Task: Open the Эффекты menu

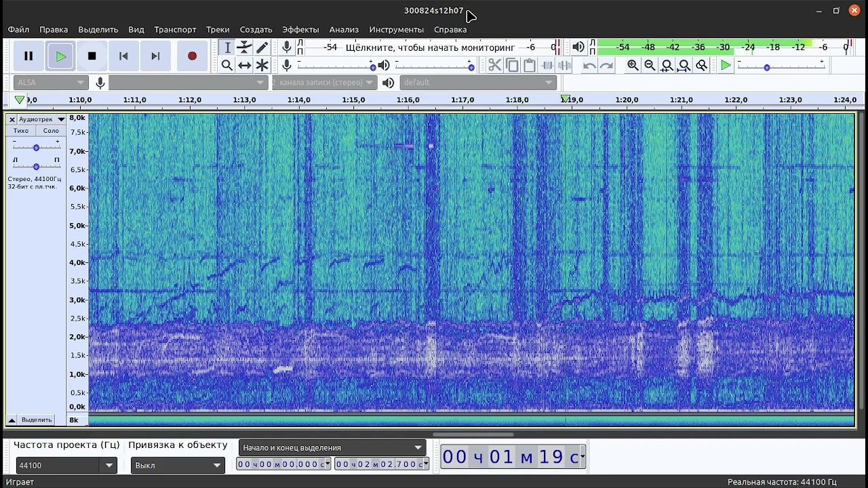Action: point(300,30)
